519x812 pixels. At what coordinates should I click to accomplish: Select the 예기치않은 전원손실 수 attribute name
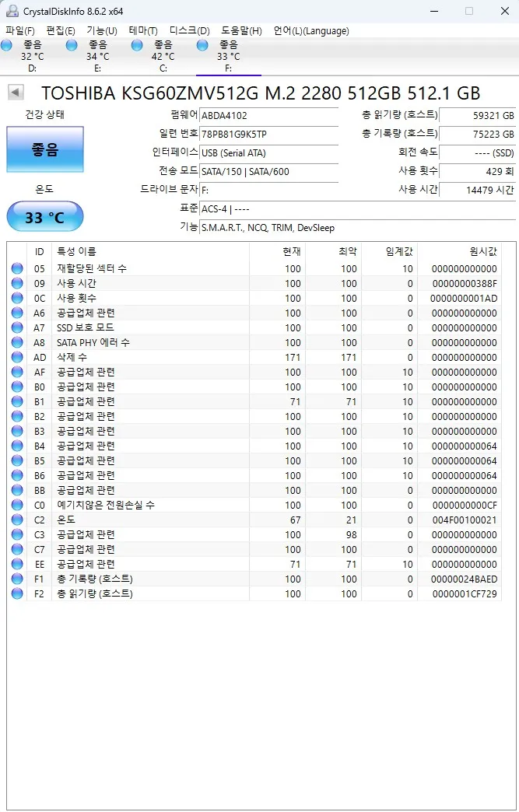(106, 505)
